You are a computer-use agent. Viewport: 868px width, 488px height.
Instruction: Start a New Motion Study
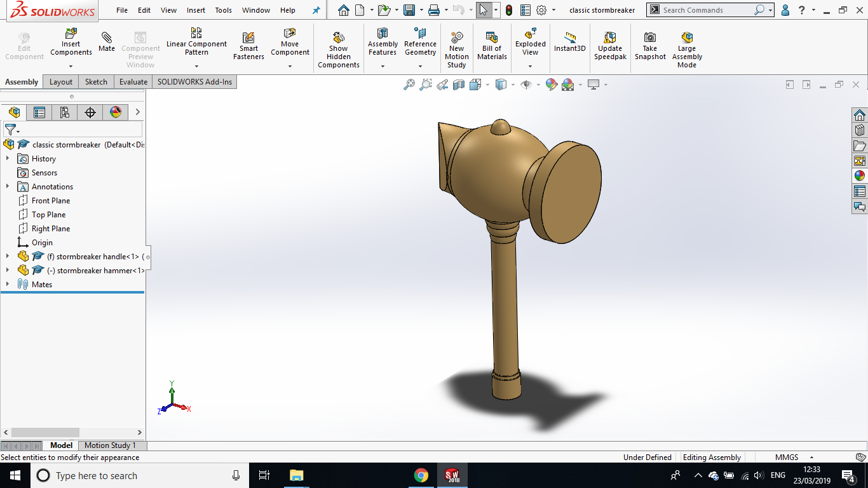click(x=456, y=50)
